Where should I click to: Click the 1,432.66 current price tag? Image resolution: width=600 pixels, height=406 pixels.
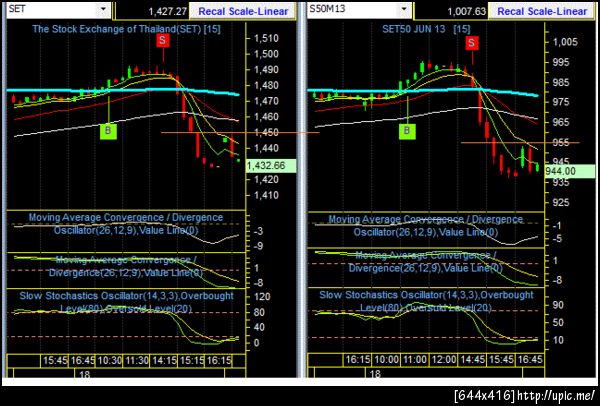tap(271, 166)
